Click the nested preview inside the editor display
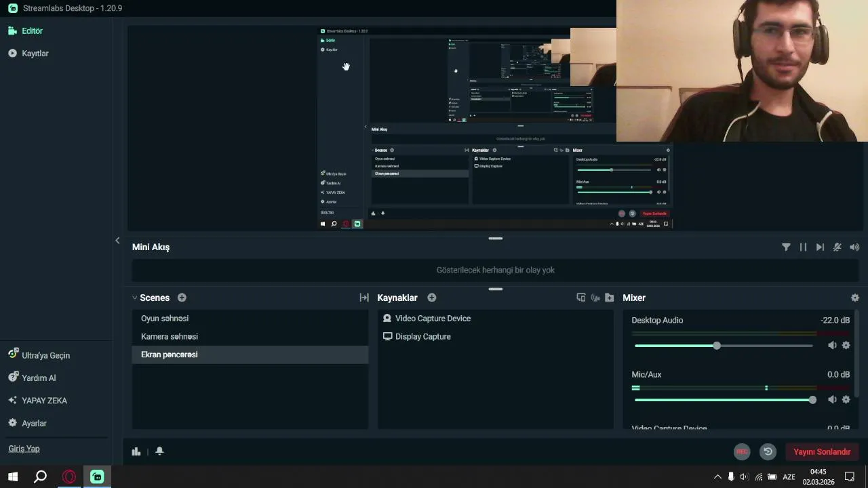 (x=496, y=128)
